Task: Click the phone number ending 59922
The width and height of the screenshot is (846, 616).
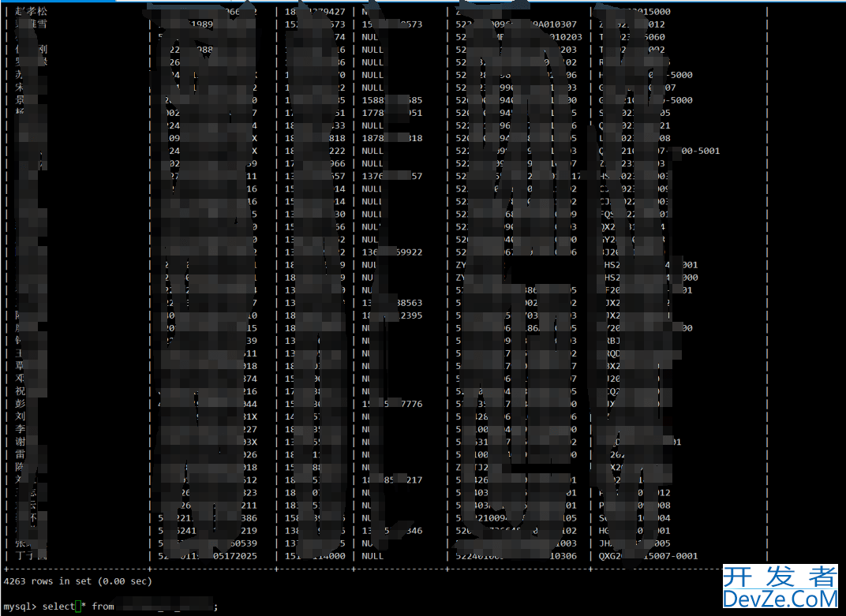Action: click(392, 252)
